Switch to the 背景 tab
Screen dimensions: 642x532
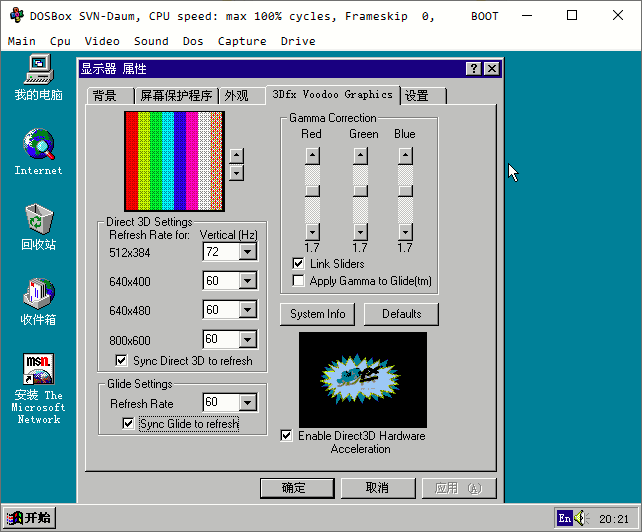pyautogui.click(x=111, y=96)
